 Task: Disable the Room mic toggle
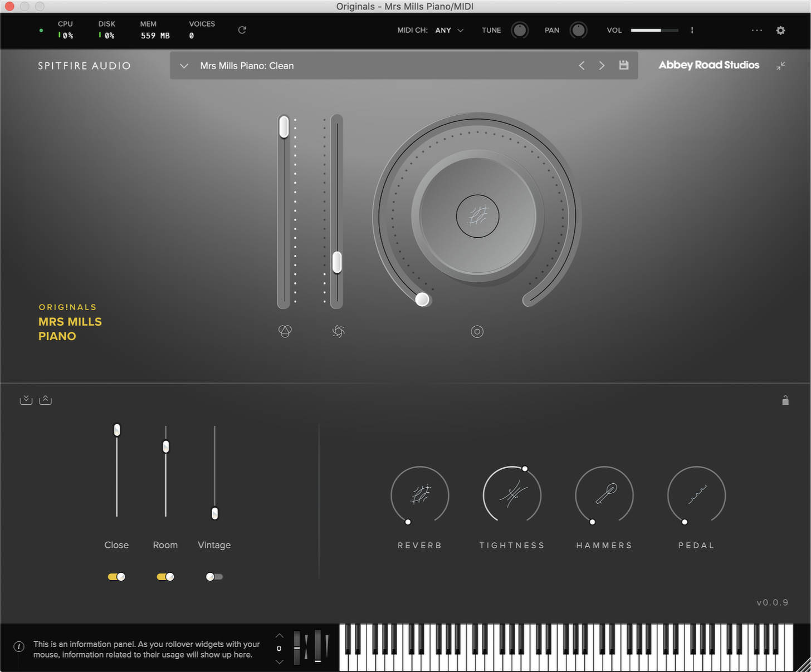click(165, 577)
